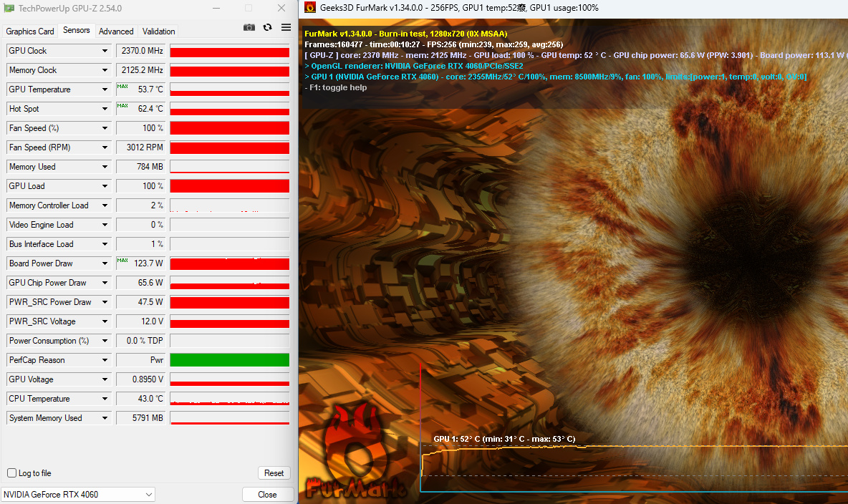Image resolution: width=848 pixels, height=504 pixels.
Task: Click the PerfCap Reason value Pwr
Action: (140, 360)
